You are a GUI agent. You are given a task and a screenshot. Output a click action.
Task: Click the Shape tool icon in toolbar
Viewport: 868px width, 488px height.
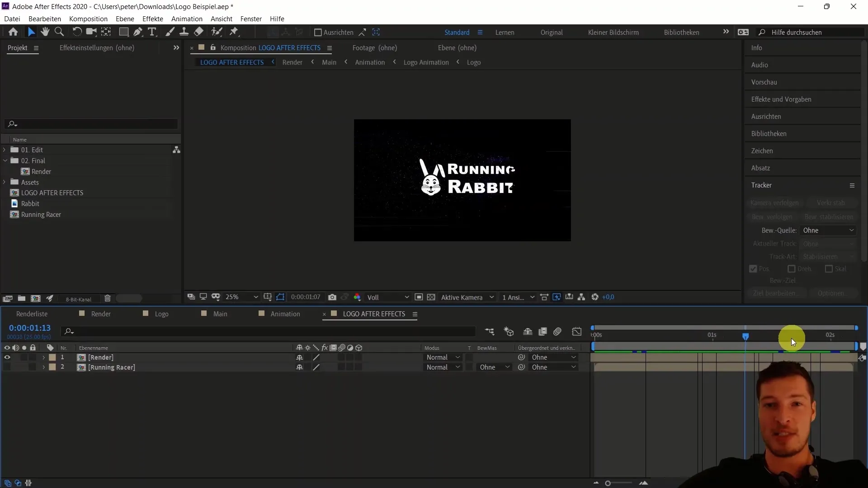pos(123,32)
